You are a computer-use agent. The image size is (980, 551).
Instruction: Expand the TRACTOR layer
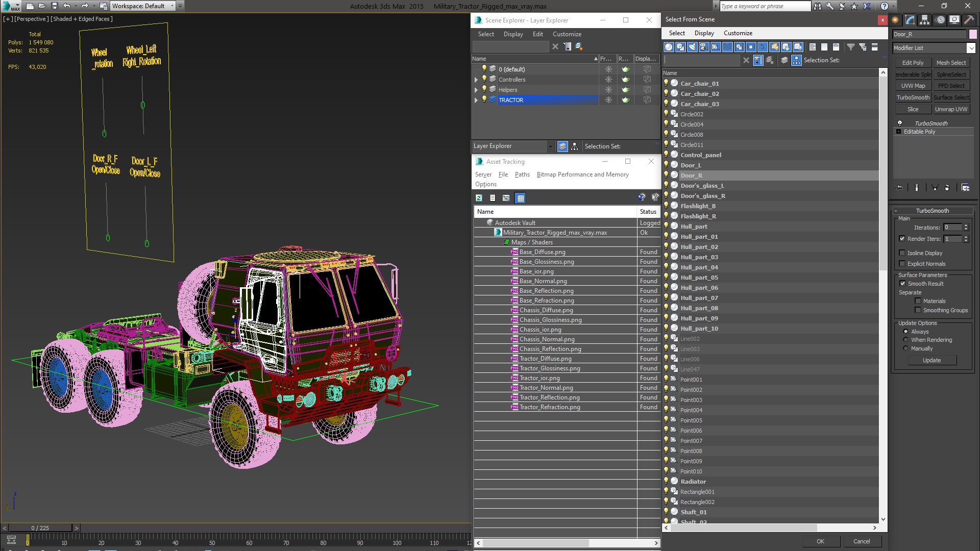(476, 100)
